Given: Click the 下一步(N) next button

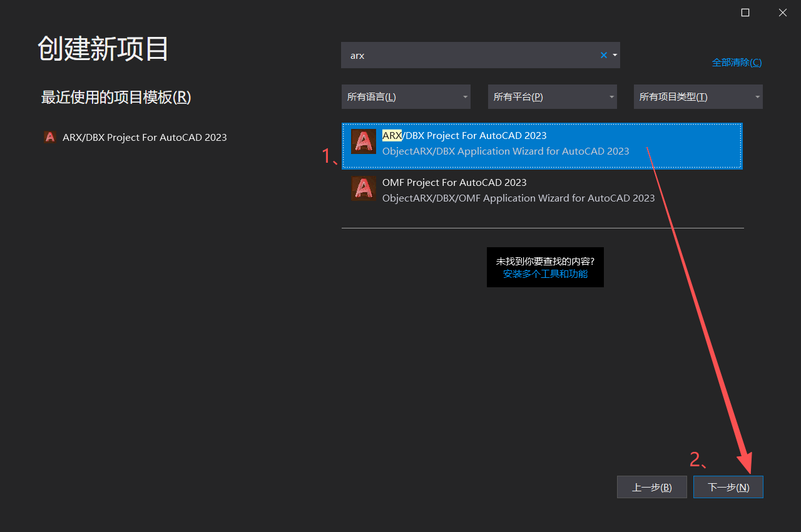Looking at the screenshot, I should (x=728, y=487).
